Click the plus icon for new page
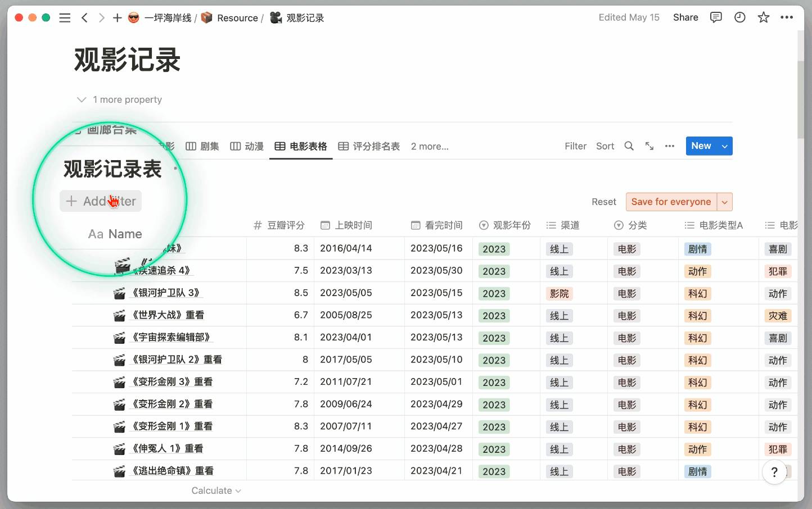The height and width of the screenshot is (509, 812). click(x=117, y=18)
